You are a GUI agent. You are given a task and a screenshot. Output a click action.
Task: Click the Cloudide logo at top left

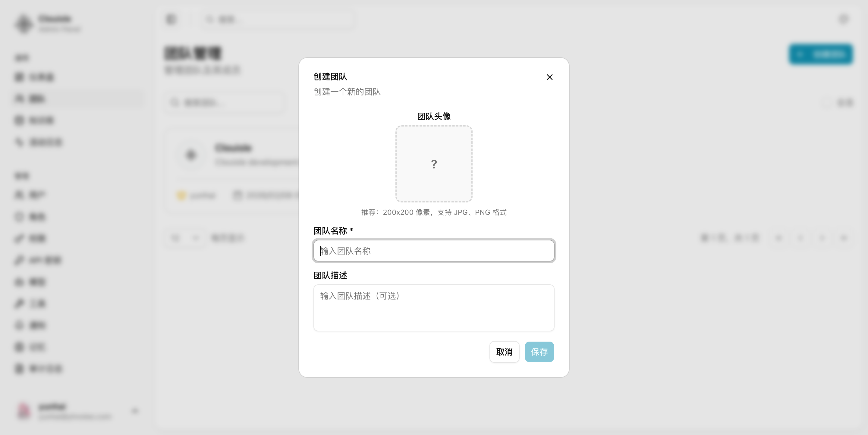tap(24, 23)
